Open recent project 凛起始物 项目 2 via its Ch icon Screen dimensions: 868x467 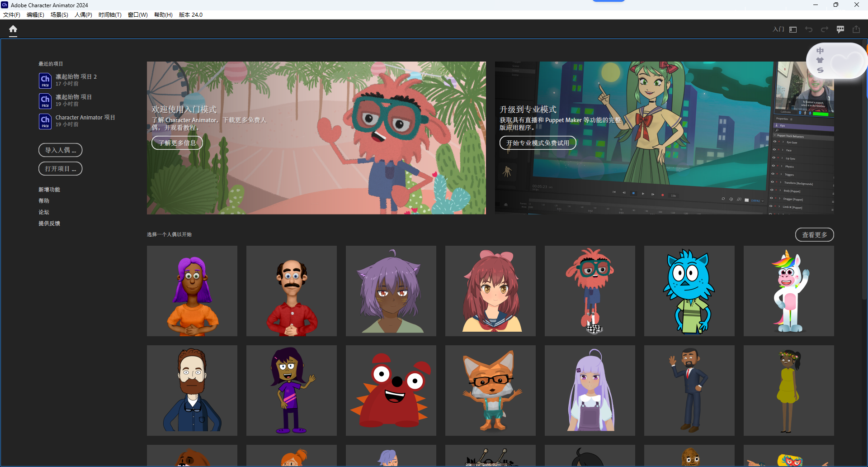click(45, 80)
